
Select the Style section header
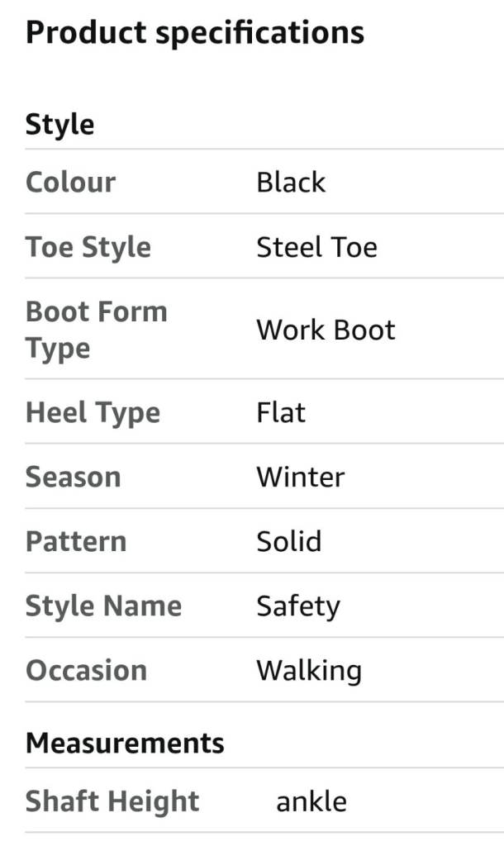60,125
